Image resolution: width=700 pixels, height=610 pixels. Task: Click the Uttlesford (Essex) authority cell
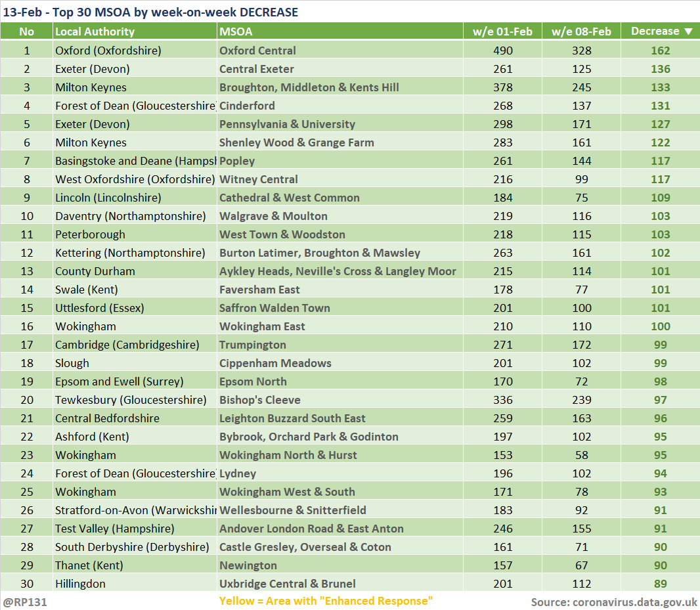[135, 308]
